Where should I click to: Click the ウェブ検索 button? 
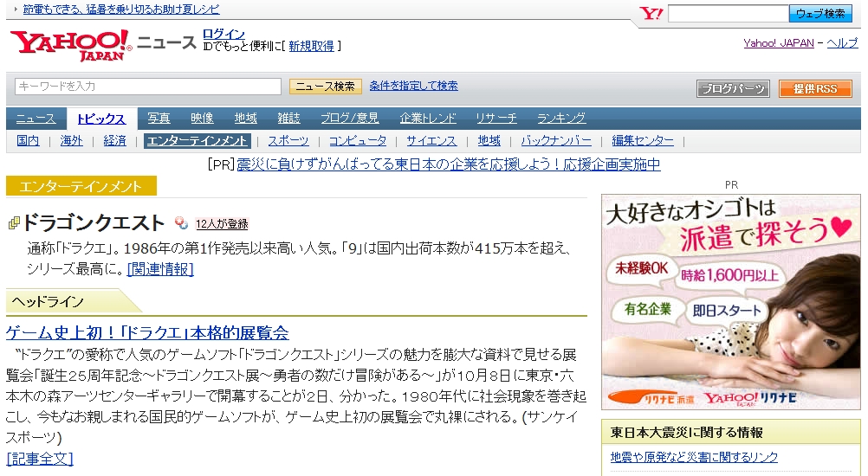click(821, 13)
